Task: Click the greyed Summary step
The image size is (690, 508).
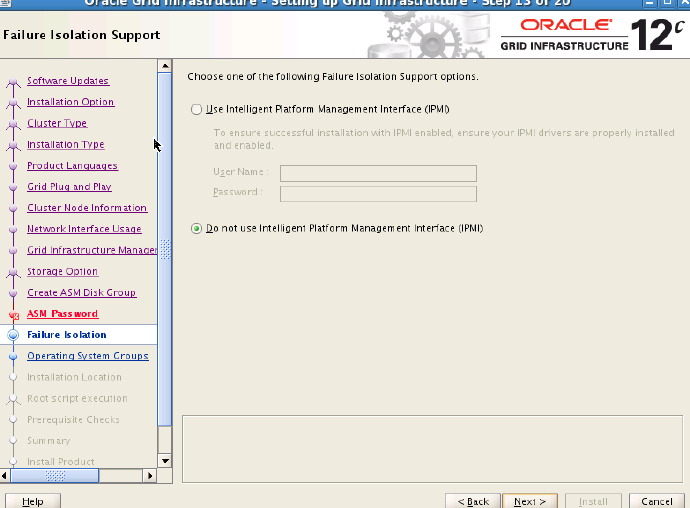Action: 48,441
